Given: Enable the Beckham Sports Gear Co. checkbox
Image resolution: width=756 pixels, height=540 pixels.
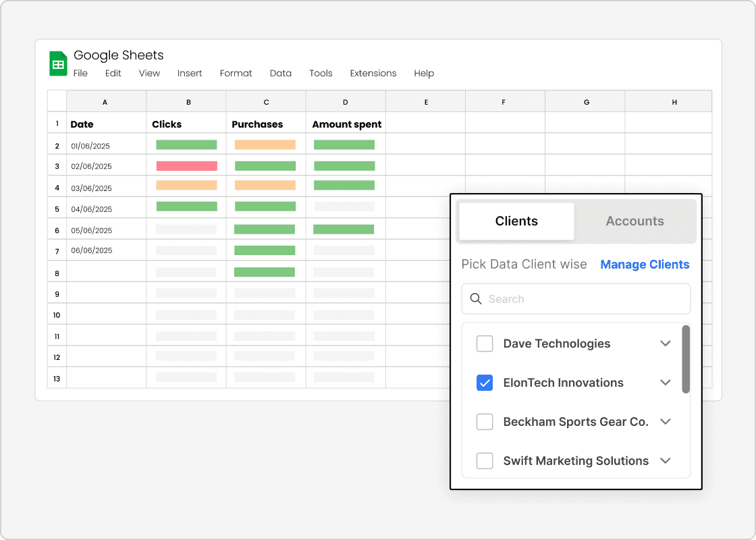Looking at the screenshot, I should point(485,422).
